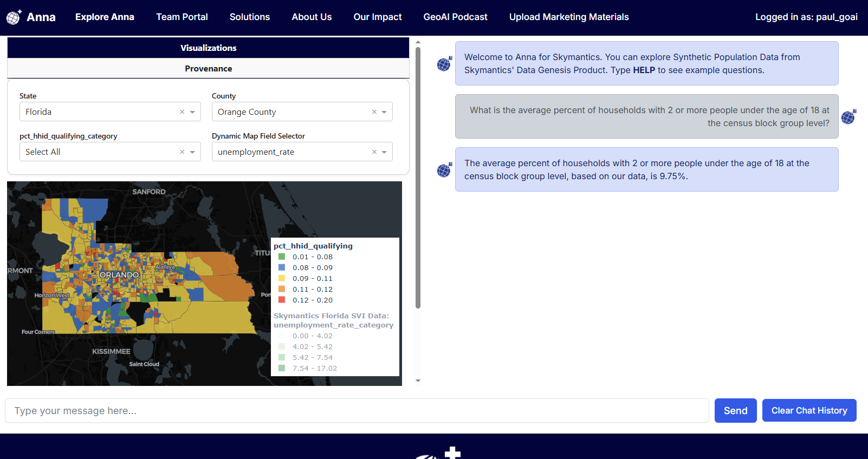Screen dimensions: 868x459
Task: Clear the State field with its X icon
Action: [182, 112]
